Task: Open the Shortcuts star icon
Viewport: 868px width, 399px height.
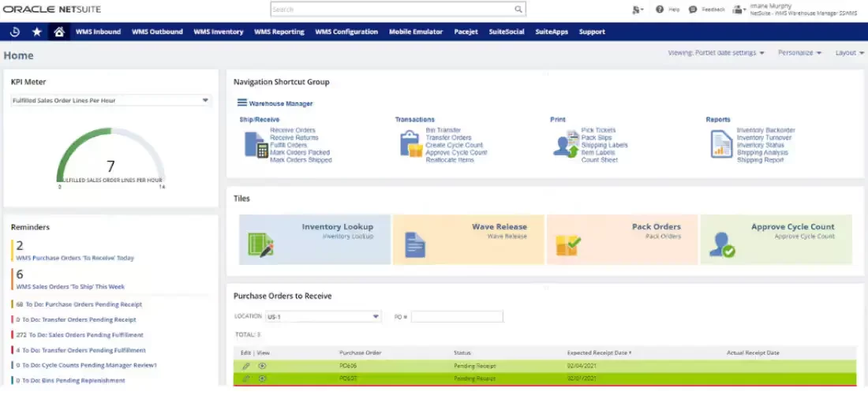Action: click(36, 32)
